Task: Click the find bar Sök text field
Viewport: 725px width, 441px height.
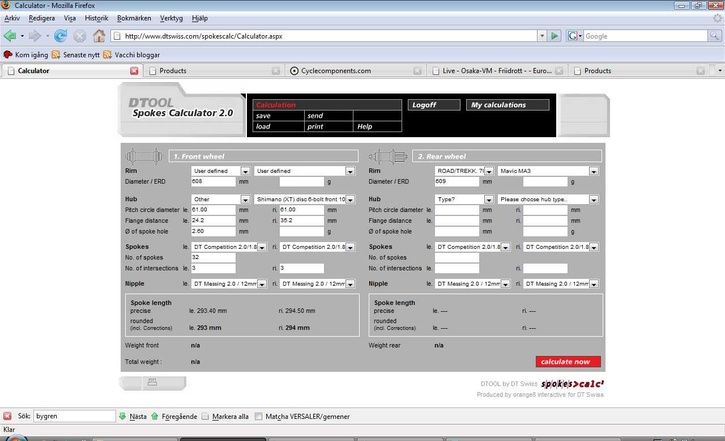Action: pos(74,416)
